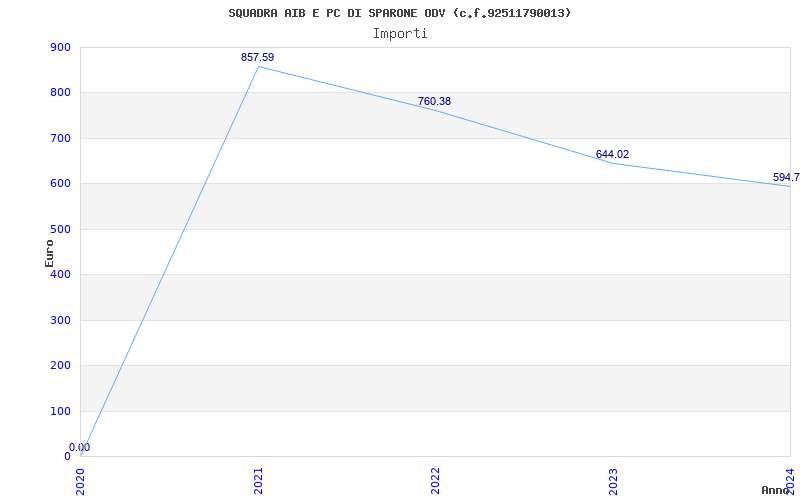Screen dimensions: 800x500
Task: Click the 200 y-axis tick label
Action: 60,366
